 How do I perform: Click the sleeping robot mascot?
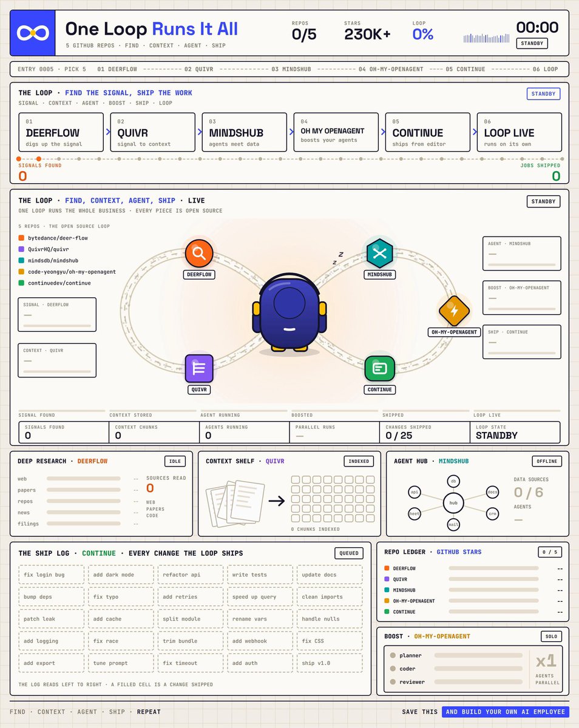[290, 313]
